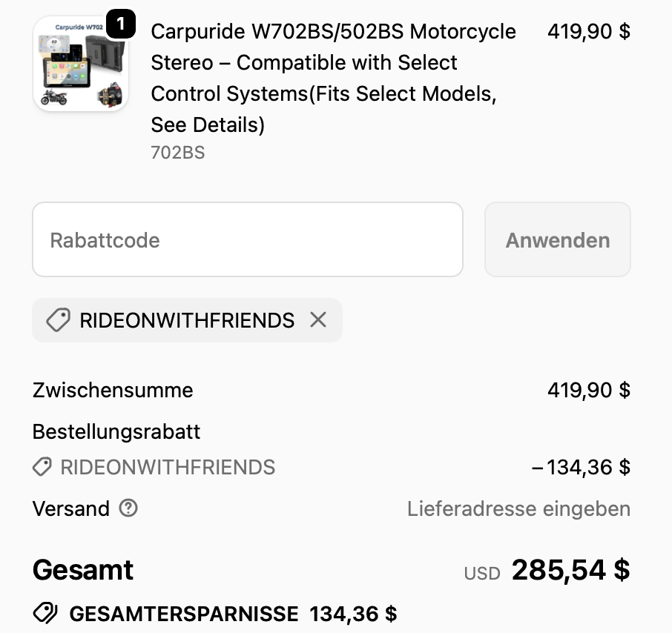Click the discount amount −134,36 $
The height and width of the screenshot is (633, 672).
point(581,467)
